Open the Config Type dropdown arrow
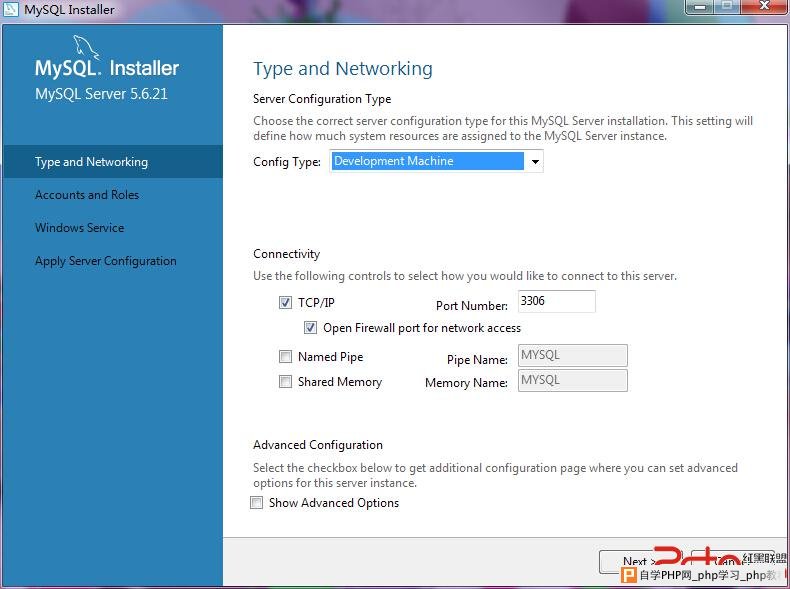790x589 pixels. [535, 162]
